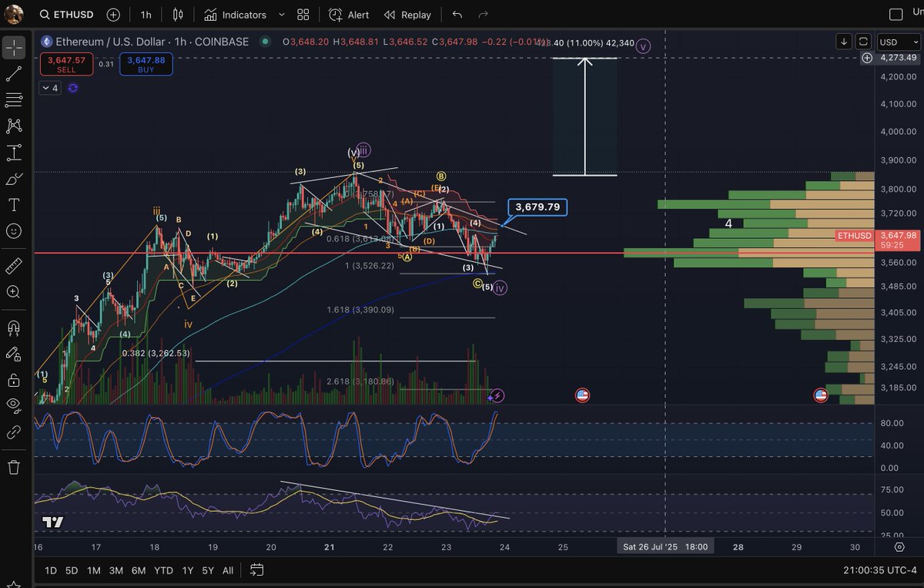This screenshot has height=588, width=924.
Task: Set range to 1D
Action: click(51, 570)
